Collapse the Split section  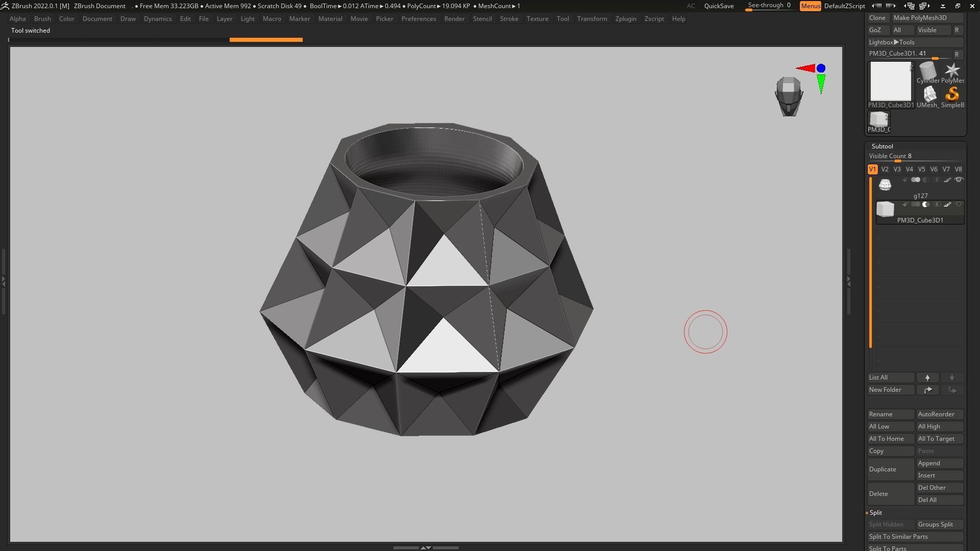click(875, 513)
